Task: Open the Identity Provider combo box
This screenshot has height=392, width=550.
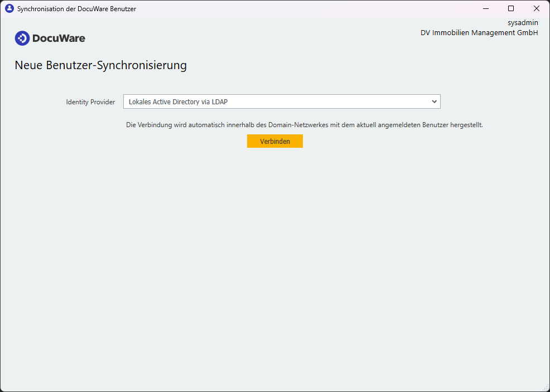Action: (281, 102)
